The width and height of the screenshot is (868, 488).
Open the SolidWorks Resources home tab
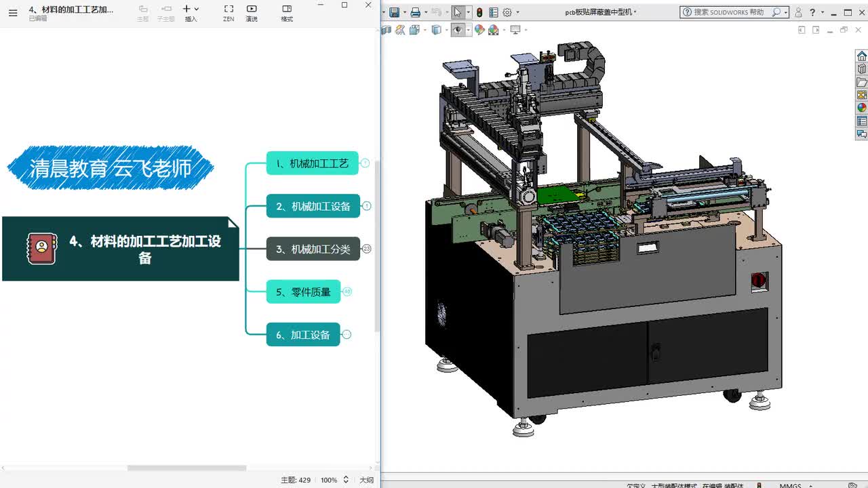click(x=862, y=56)
